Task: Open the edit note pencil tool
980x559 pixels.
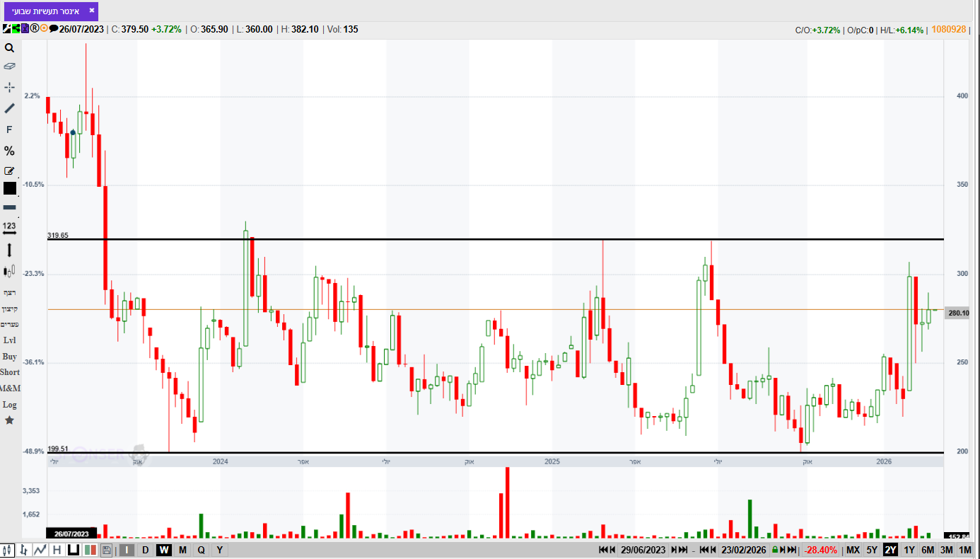Action: click(9, 171)
